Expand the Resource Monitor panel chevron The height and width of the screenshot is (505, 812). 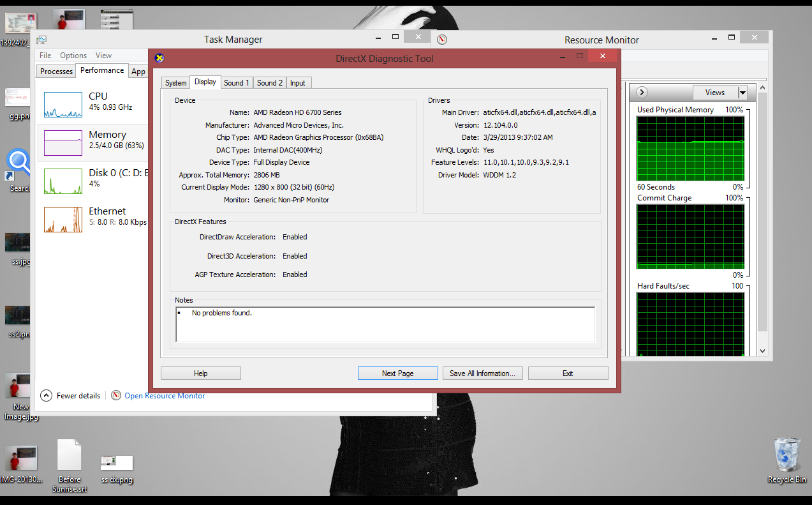pos(641,92)
